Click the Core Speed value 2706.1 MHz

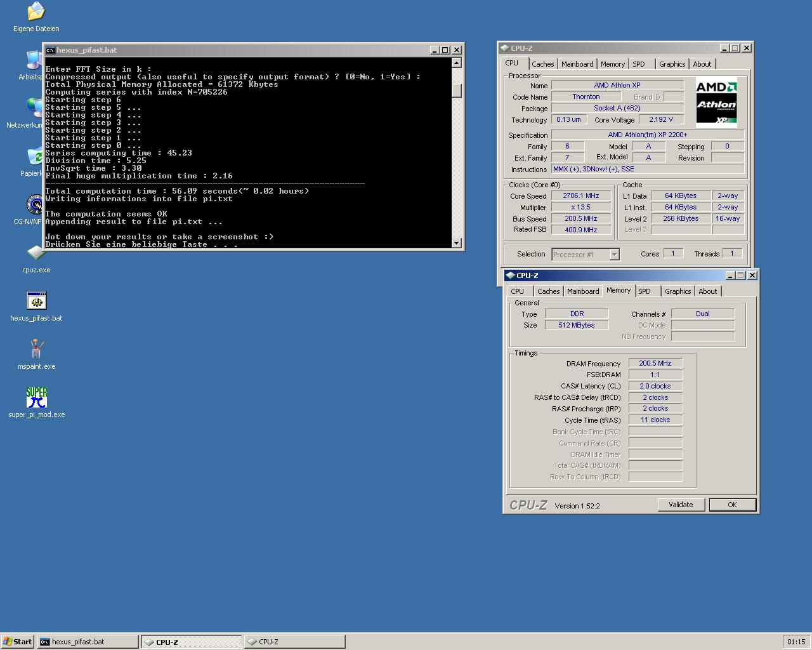(x=581, y=196)
